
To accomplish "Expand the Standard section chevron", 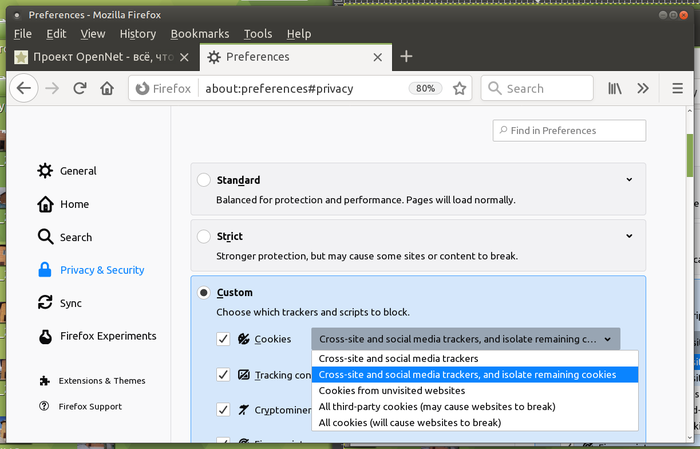I will pos(629,180).
